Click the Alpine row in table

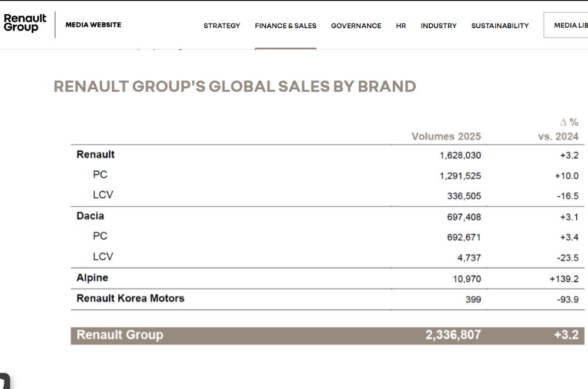pyautogui.click(x=328, y=278)
